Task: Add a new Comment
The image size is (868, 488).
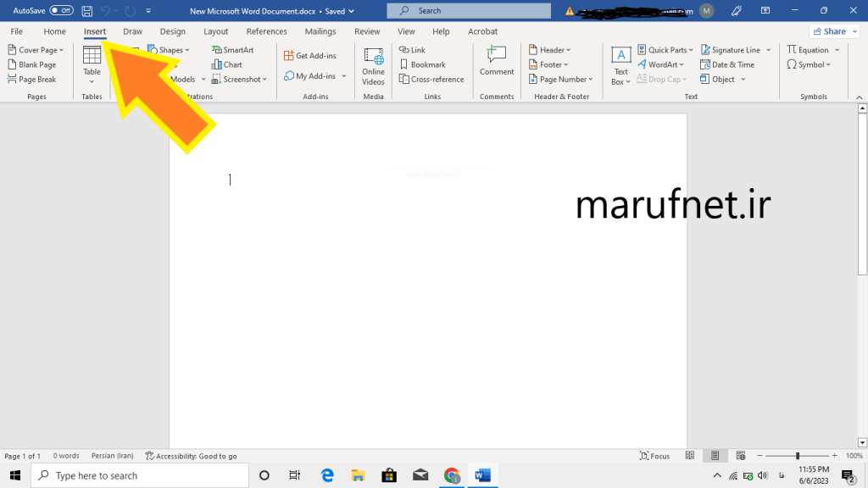Action: click(x=497, y=61)
